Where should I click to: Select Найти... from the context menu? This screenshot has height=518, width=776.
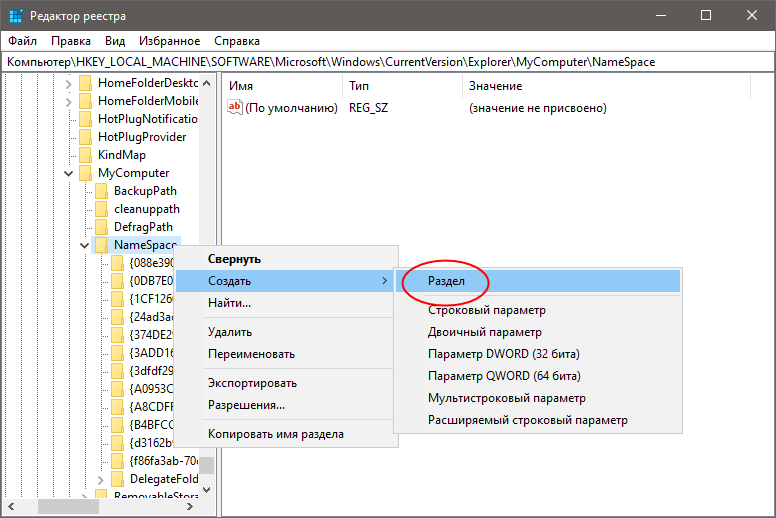click(287, 303)
